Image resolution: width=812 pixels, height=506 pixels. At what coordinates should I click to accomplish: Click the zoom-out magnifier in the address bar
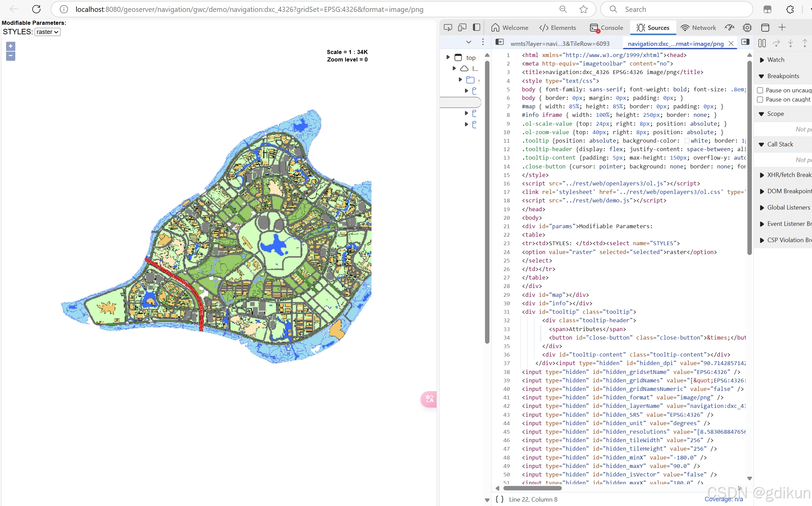tap(563, 9)
